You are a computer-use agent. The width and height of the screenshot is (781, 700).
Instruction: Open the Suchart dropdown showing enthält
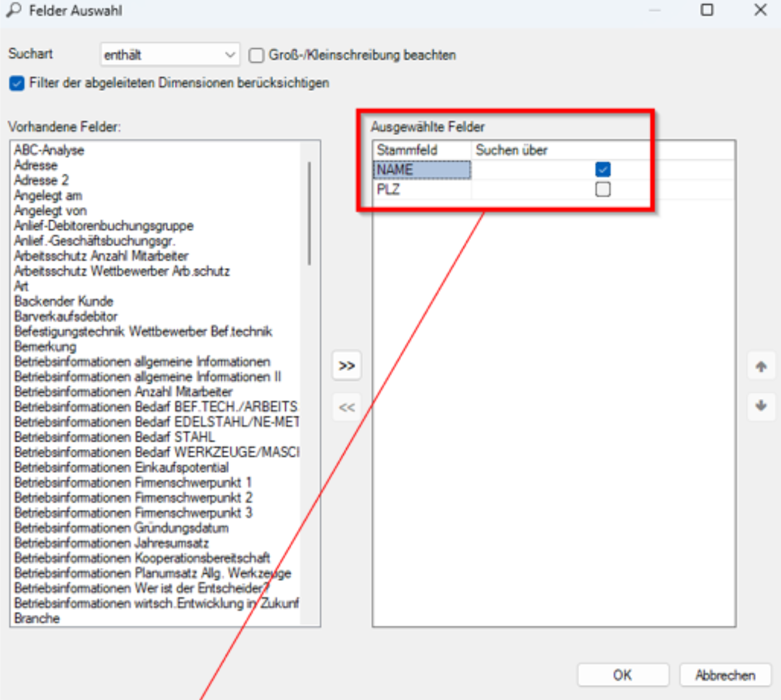[170, 54]
